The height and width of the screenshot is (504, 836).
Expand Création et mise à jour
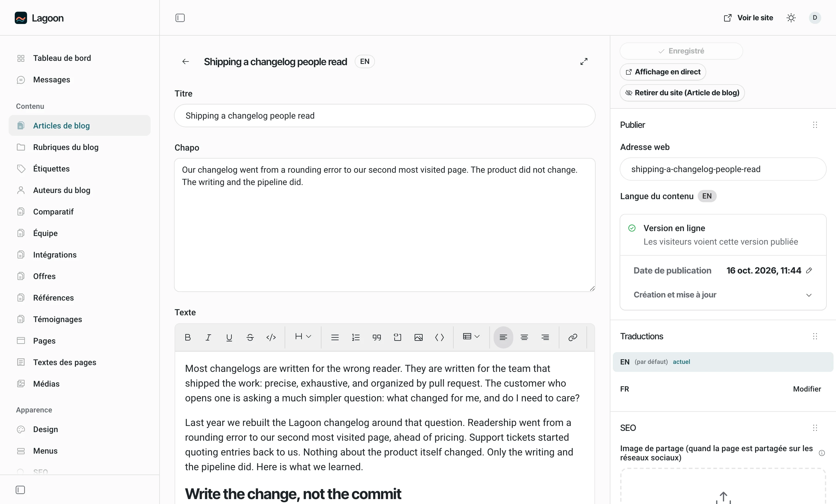(x=723, y=295)
